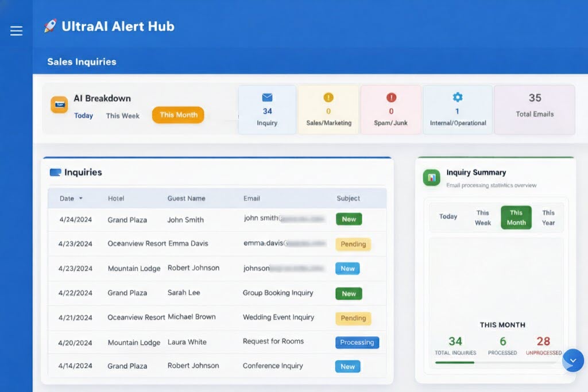Click the Internal/Operational gear icon
The height and width of the screenshot is (392, 588).
point(458,97)
